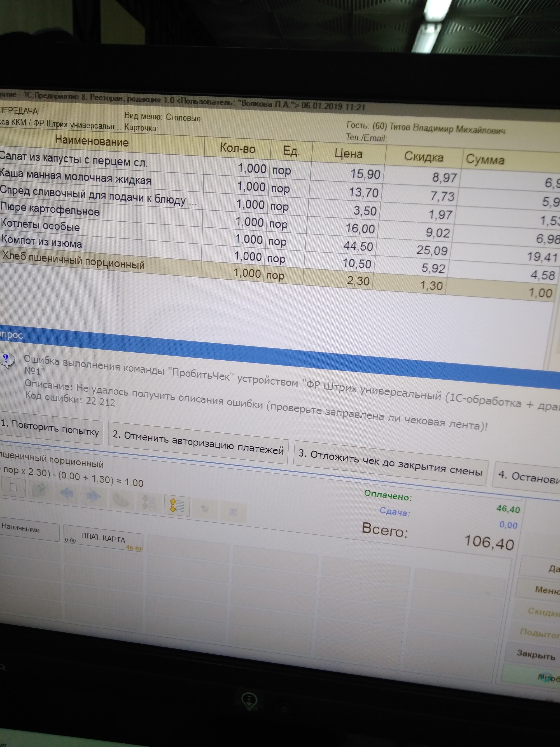Click the 'Карточка:' field label
The width and height of the screenshot is (560, 747).
(x=141, y=128)
